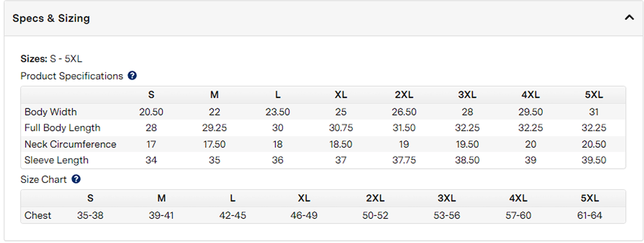Select the 20.50 body width value
This screenshot has width=644, height=243.
[x=151, y=112]
